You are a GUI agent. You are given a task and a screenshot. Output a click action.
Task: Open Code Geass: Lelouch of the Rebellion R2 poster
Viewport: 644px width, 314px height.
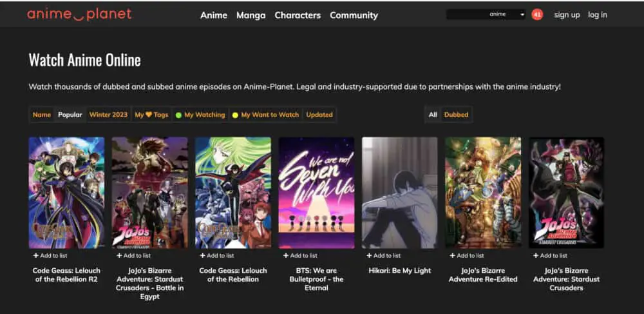[66, 193]
